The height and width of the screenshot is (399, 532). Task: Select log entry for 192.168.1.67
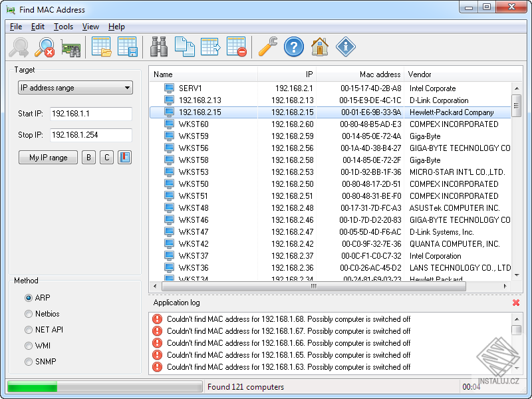pos(289,331)
